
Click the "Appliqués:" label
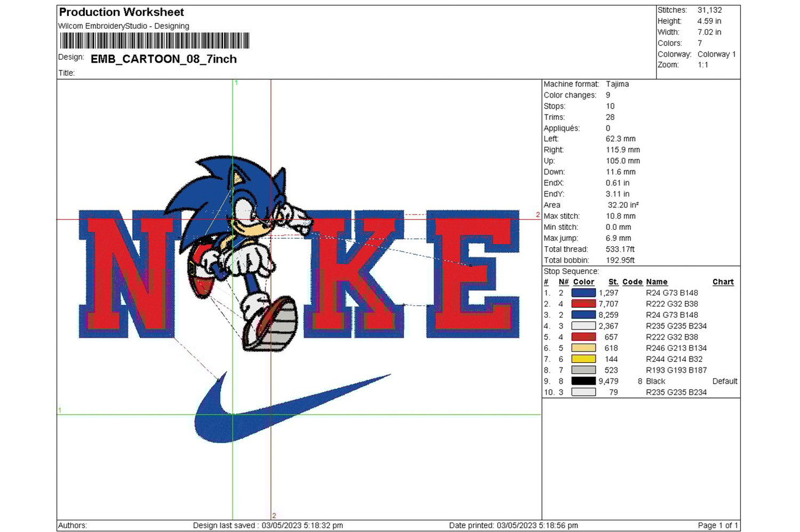click(562, 128)
